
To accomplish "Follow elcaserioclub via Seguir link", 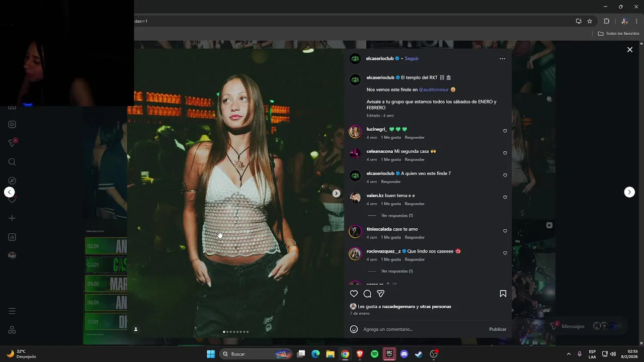I will pos(412,59).
